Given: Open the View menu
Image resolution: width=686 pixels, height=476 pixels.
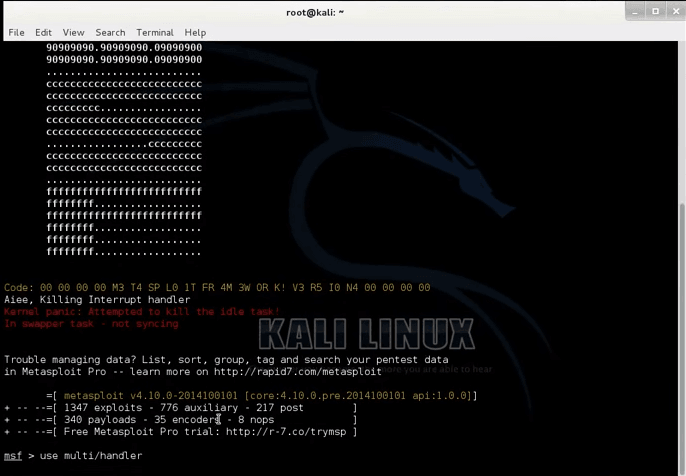Looking at the screenshot, I should click(x=73, y=32).
